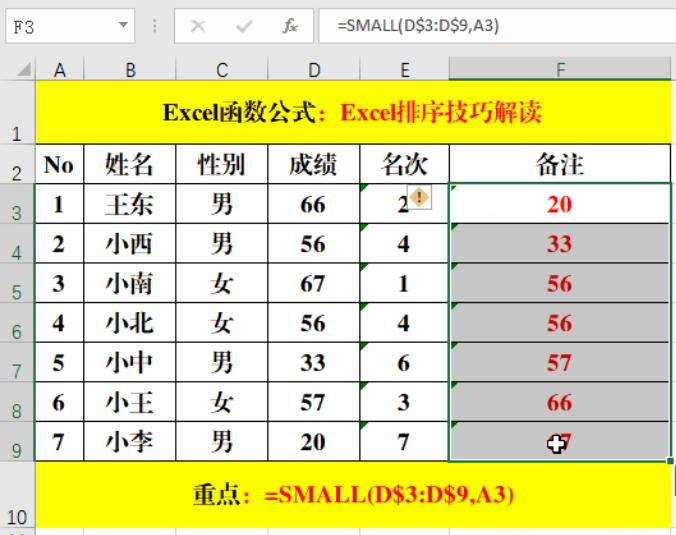Select column A header

pyautogui.click(x=59, y=70)
